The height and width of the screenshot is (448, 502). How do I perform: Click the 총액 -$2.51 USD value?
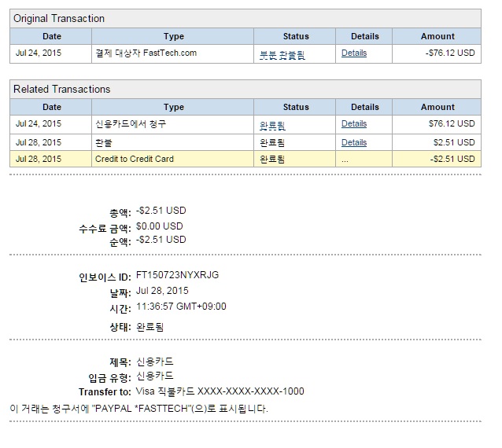tap(161, 211)
